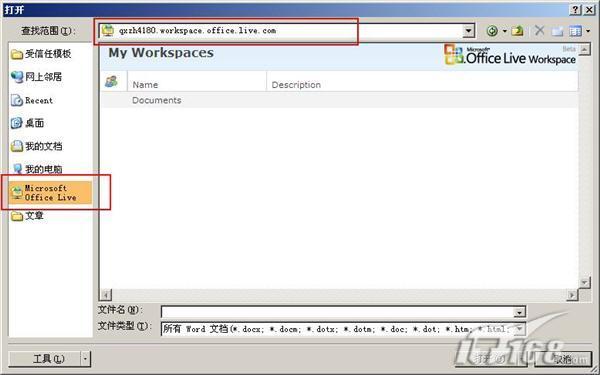Click the qxzh4180.workspace.office.live.com address text
This screenshot has width=600, height=375.
[197, 30]
